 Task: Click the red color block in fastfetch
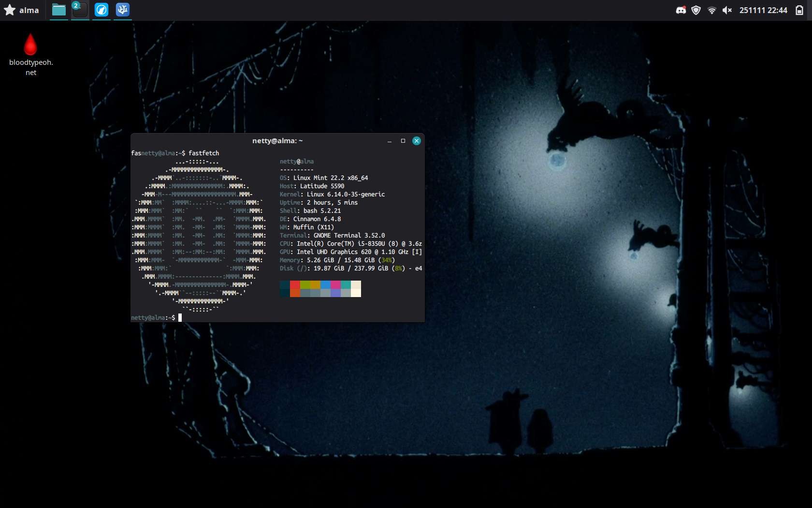click(295, 284)
